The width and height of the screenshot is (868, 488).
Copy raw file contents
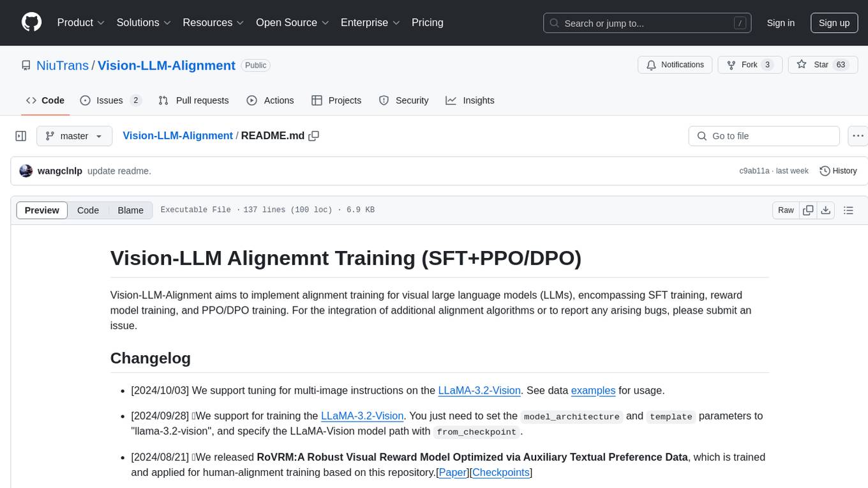(x=808, y=210)
